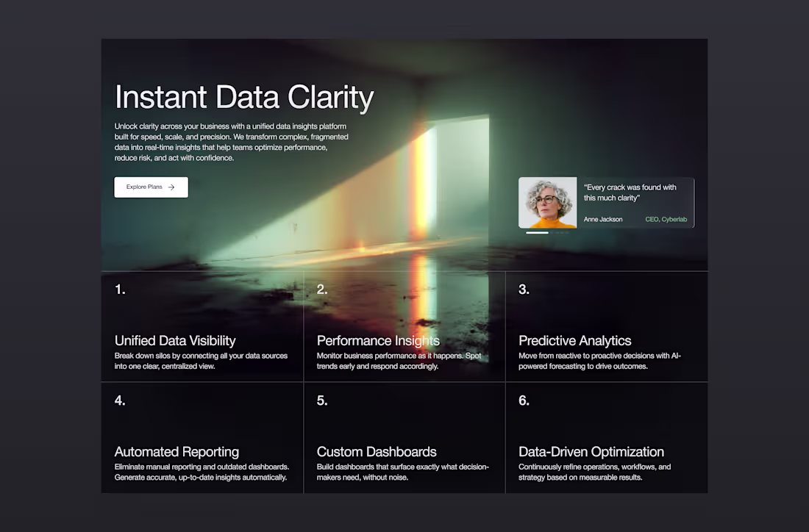
Task: Click the number badge on Unified Data Visibility card
Action: tap(120, 289)
